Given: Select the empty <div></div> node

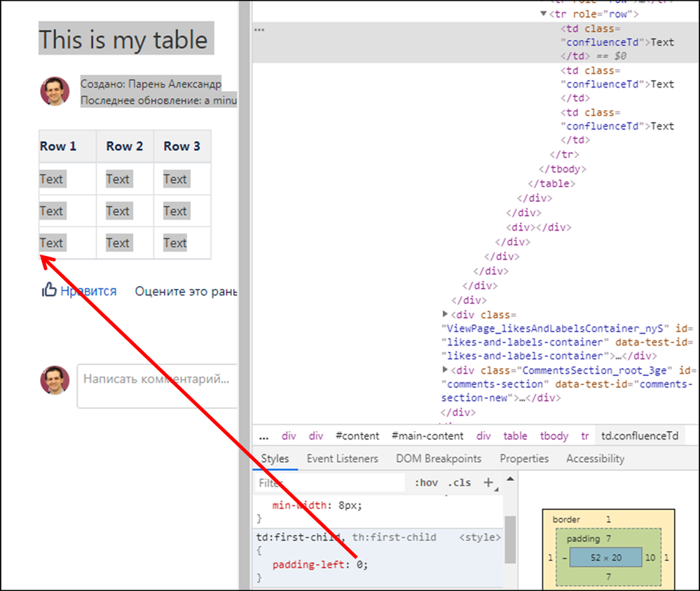Looking at the screenshot, I should click(x=538, y=227).
